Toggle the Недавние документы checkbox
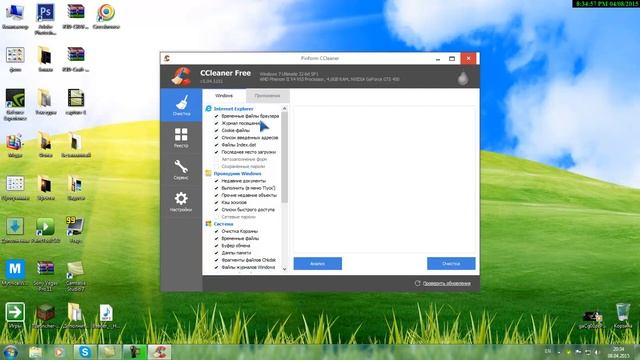The image size is (640, 360). point(216,181)
